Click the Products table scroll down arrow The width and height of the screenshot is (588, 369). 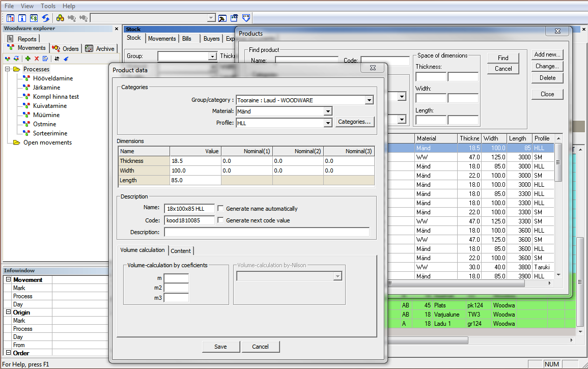(x=558, y=275)
